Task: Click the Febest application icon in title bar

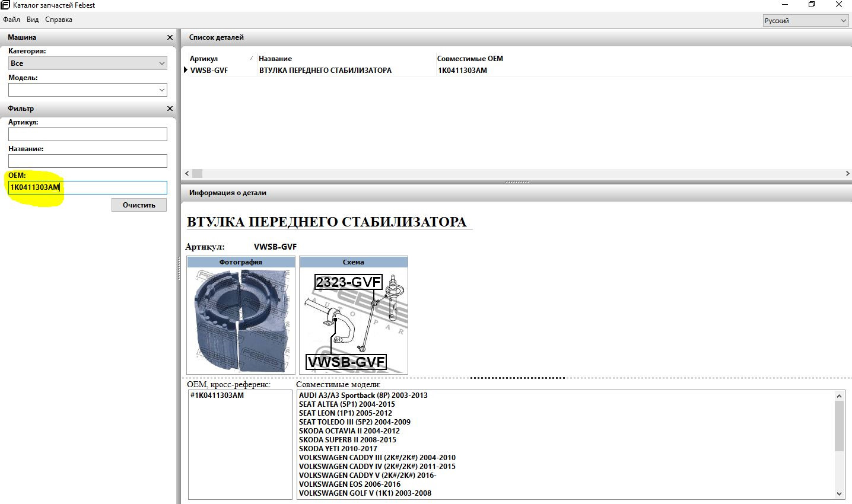Action: tap(5, 5)
